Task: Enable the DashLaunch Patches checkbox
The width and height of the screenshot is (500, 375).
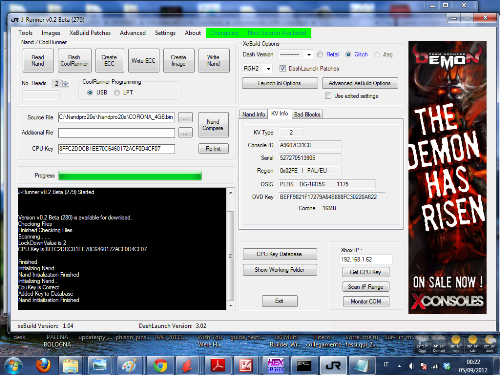Action: (282, 68)
